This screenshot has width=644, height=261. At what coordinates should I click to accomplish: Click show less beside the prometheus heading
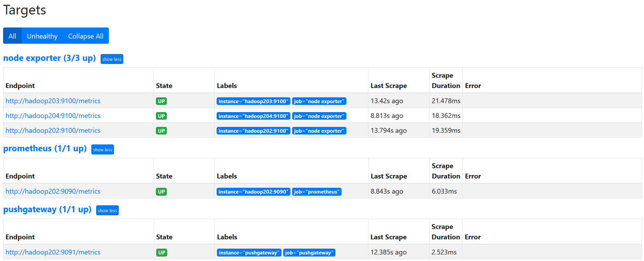(103, 150)
